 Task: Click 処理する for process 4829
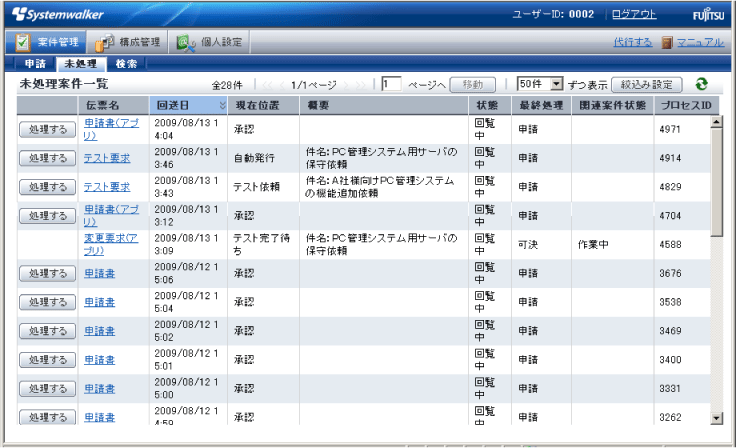47,187
